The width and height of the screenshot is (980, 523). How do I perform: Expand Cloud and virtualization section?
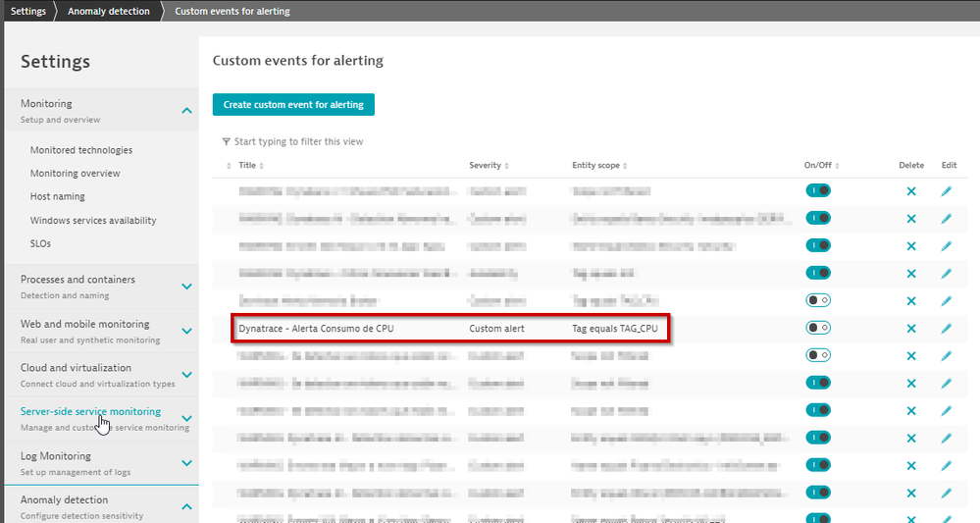[x=186, y=375]
